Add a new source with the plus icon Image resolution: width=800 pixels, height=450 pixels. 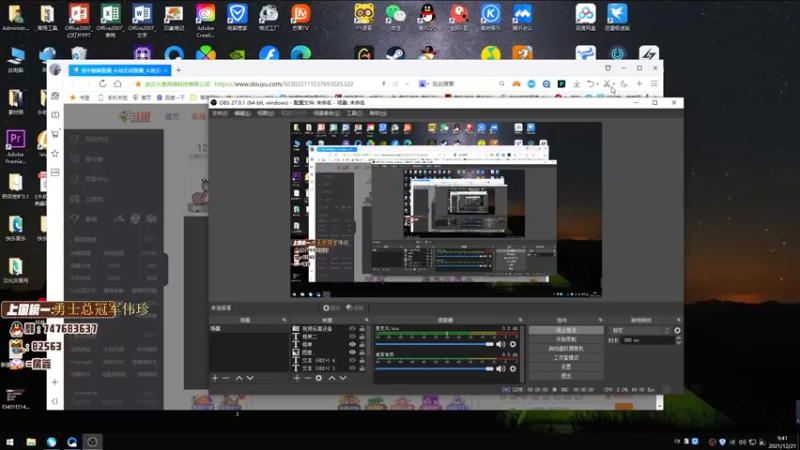[x=297, y=378]
